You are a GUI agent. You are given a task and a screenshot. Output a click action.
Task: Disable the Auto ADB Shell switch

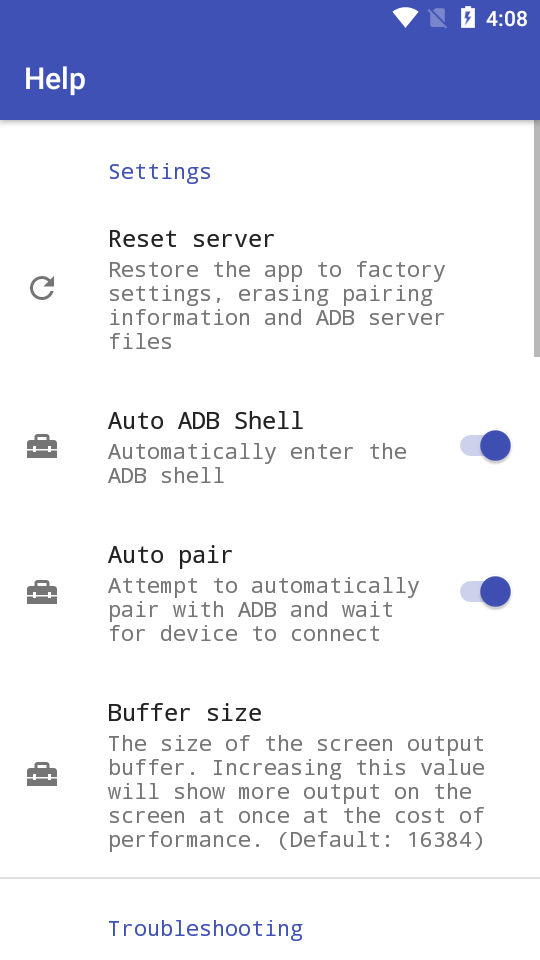[x=486, y=446]
